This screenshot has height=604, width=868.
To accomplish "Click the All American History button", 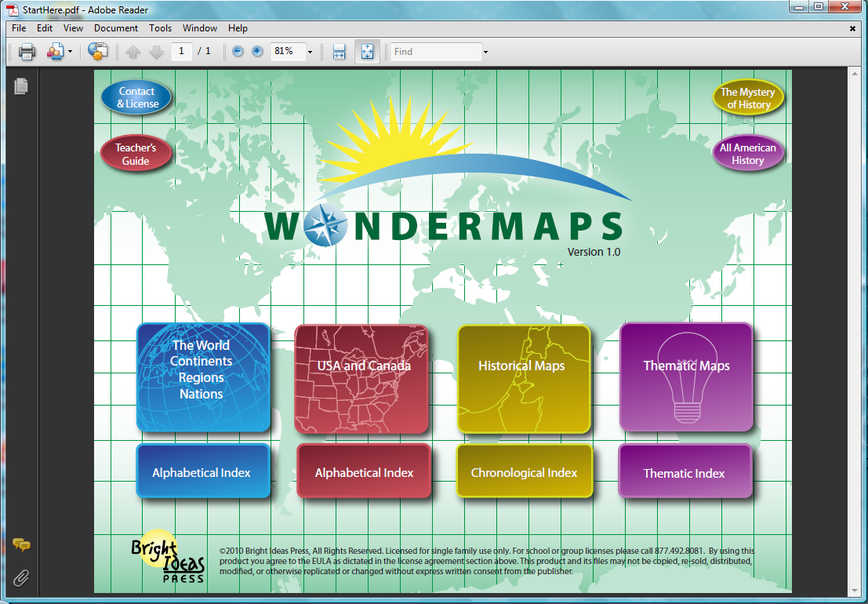I will point(748,153).
